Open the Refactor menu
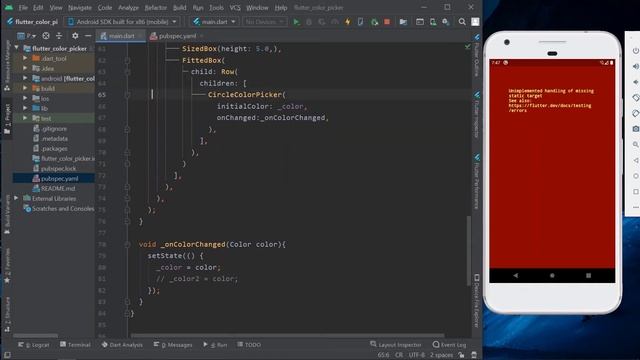640x360 pixels. (x=156, y=8)
